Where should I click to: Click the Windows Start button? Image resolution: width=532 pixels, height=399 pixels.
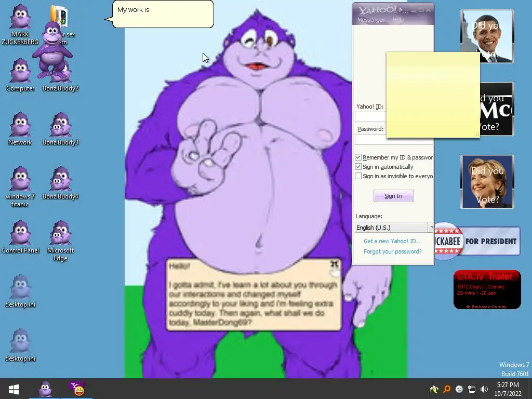(x=14, y=389)
